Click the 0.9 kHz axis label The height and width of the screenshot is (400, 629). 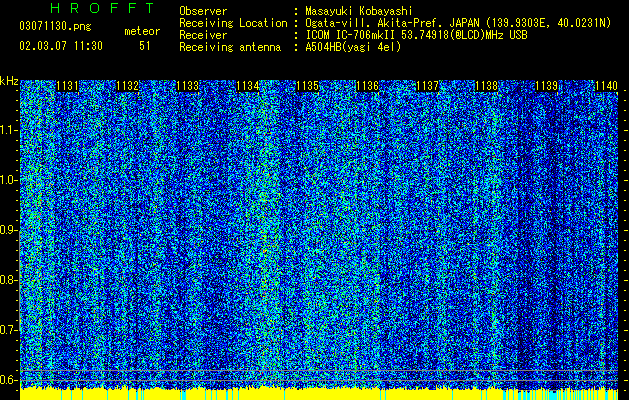(x=9, y=230)
